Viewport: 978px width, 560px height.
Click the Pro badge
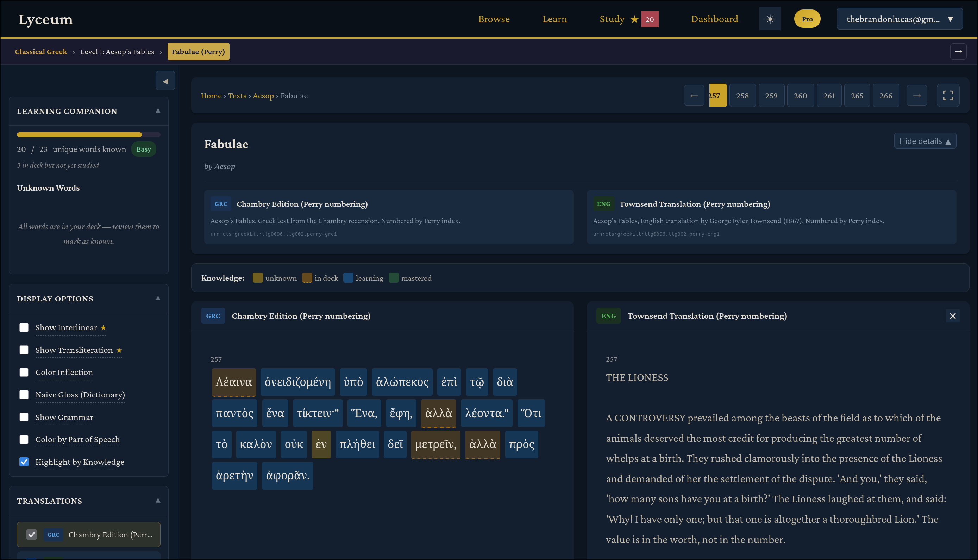tap(807, 19)
